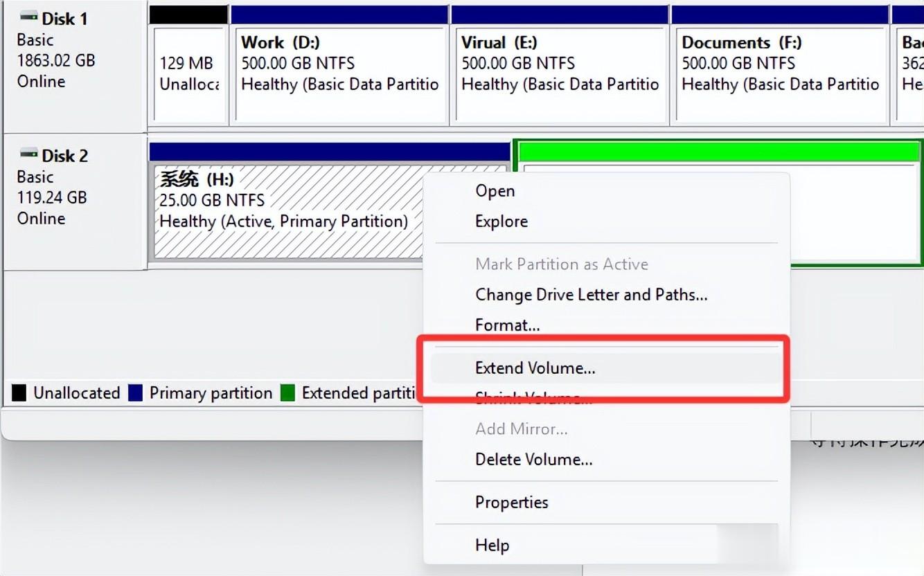Select Explore from the context menu

[x=501, y=222]
